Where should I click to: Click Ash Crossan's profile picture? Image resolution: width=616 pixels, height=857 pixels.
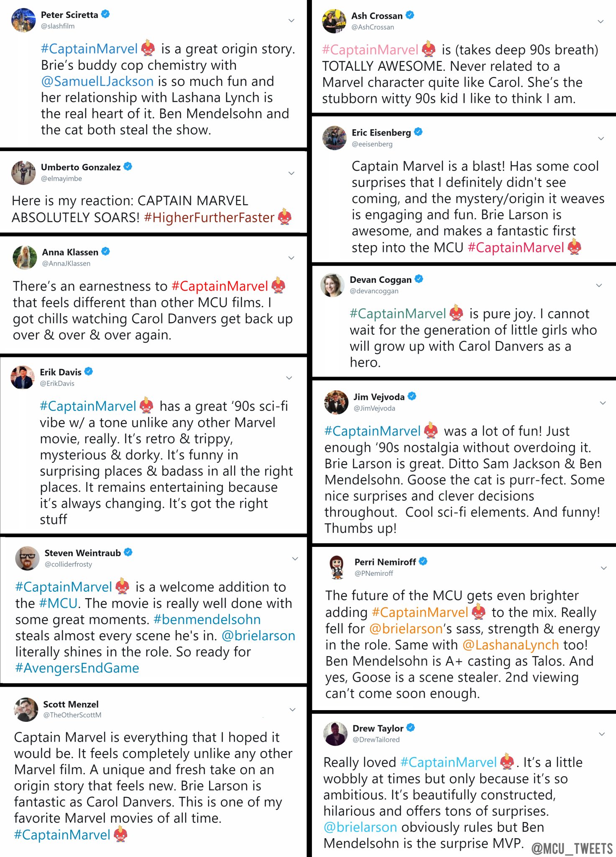[x=334, y=21]
